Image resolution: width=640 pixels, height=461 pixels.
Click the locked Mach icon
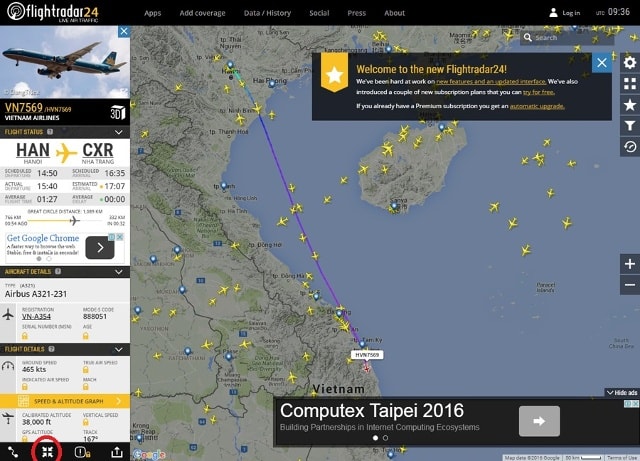tap(86, 386)
